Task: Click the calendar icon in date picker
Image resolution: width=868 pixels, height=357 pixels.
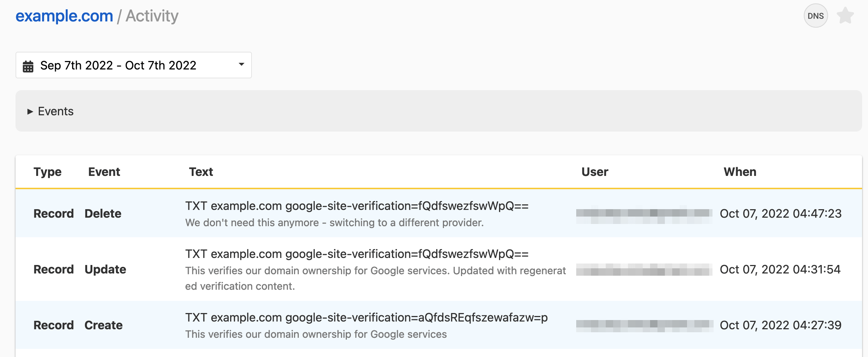Action: [28, 66]
